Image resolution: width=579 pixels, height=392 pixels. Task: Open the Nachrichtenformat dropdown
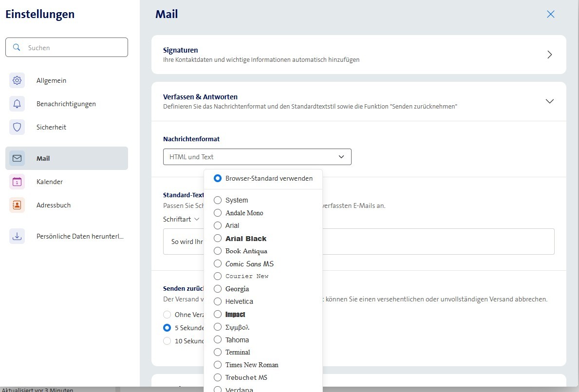point(257,157)
